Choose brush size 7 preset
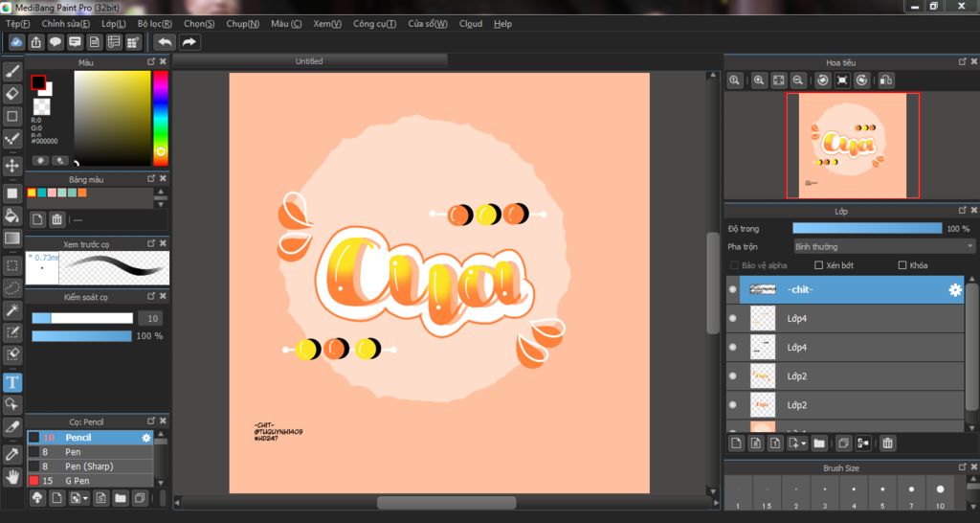Viewport: 980px width, 523px height. pos(912,493)
